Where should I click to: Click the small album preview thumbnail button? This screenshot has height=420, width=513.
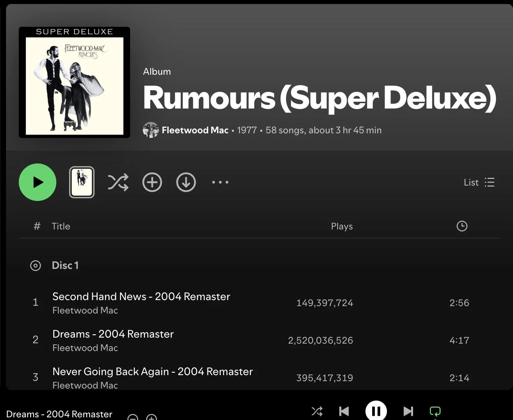82,182
